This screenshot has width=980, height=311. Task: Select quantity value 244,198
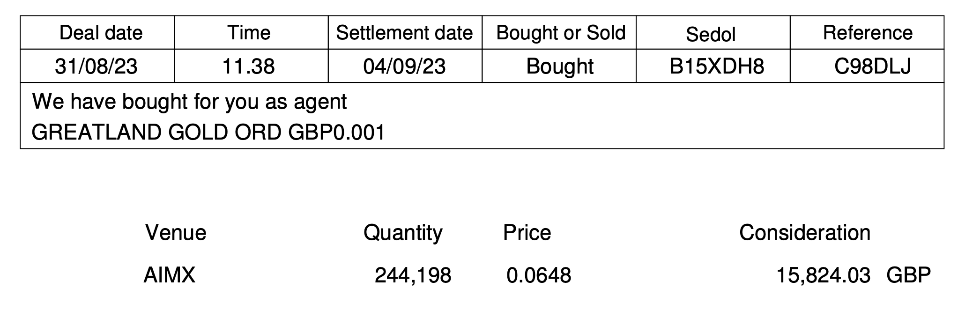[x=413, y=275]
